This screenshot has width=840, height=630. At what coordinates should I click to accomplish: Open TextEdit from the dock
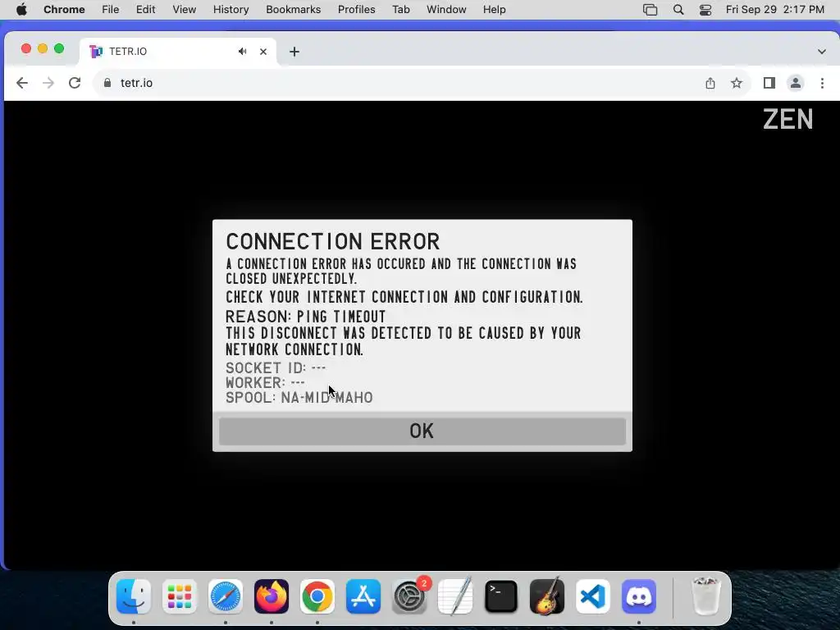pos(455,596)
